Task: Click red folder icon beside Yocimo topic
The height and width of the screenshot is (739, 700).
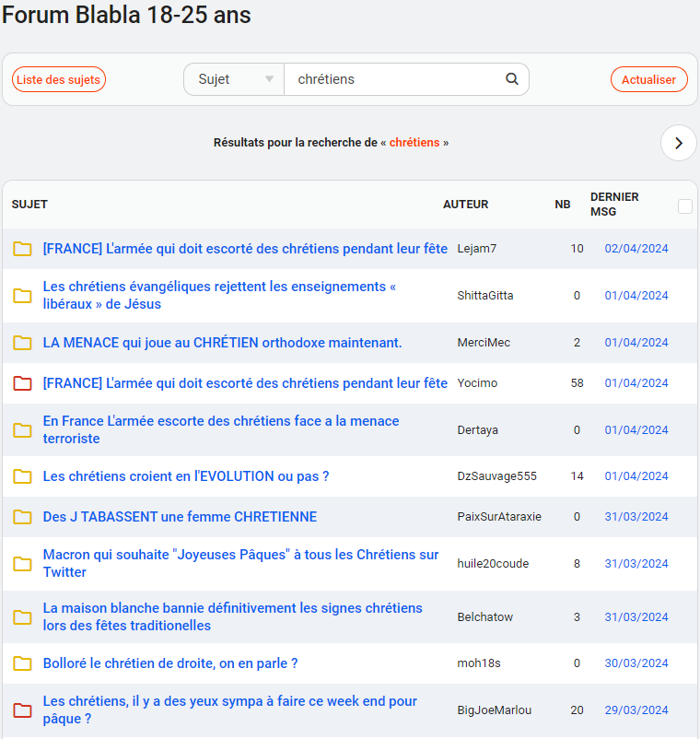Action: click(x=22, y=383)
